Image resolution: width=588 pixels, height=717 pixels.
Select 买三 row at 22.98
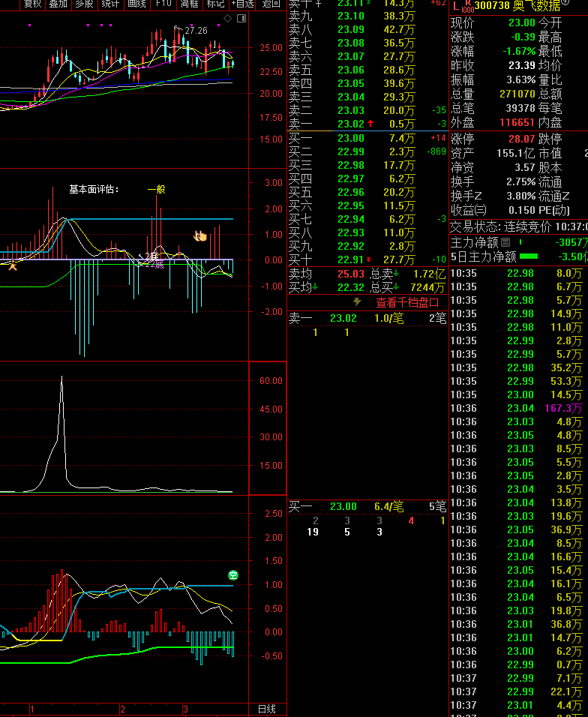(x=368, y=165)
